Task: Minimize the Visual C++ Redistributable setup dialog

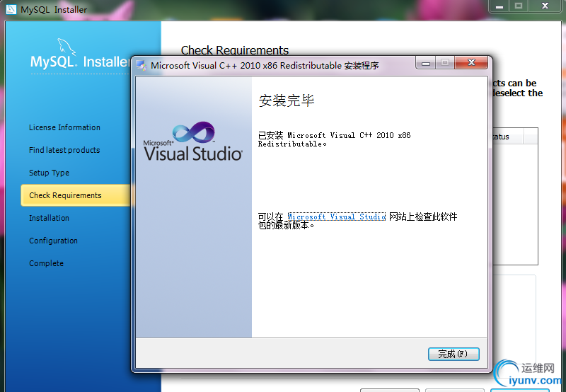Action: [426, 63]
